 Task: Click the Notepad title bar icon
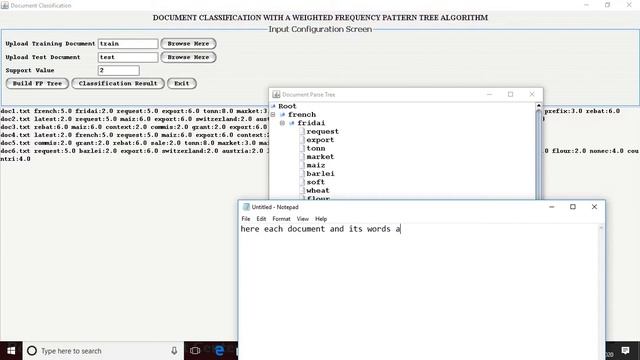(x=246, y=207)
